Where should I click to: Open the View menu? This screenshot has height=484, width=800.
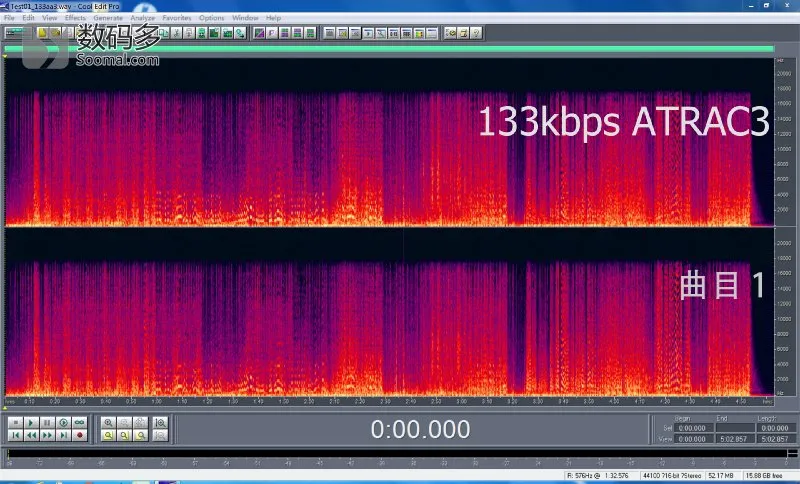tap(49, 17)
